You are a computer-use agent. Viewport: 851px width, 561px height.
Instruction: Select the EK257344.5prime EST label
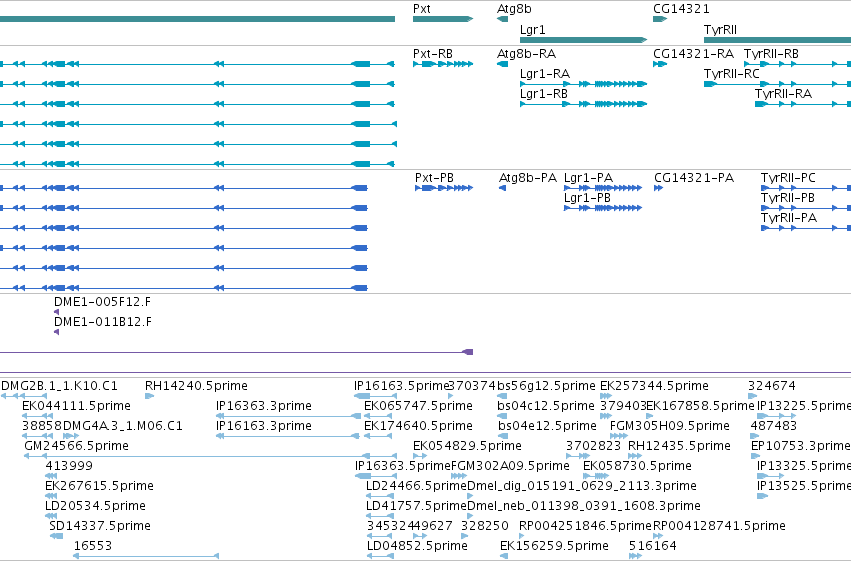[x=654, y=386]
